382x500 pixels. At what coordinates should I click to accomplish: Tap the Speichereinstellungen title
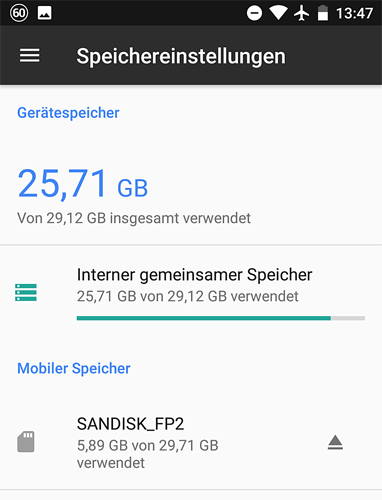coord(181,56)
